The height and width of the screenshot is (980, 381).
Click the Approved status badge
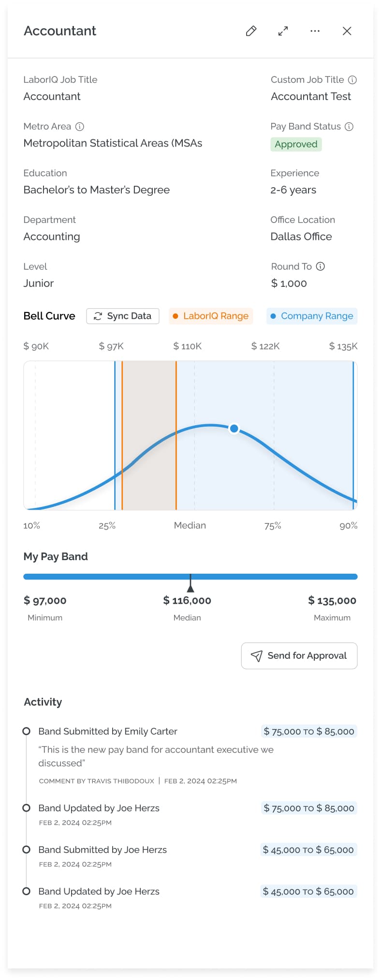[x=295, y=144]
